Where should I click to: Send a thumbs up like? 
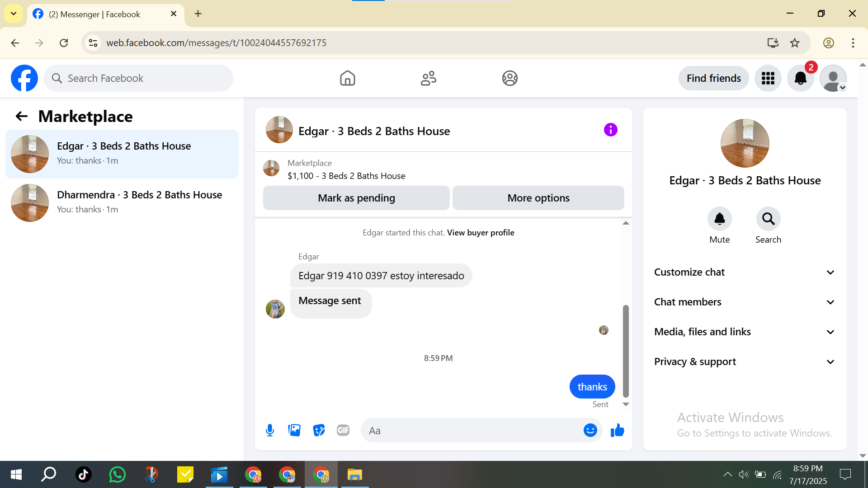pos(617,431)
